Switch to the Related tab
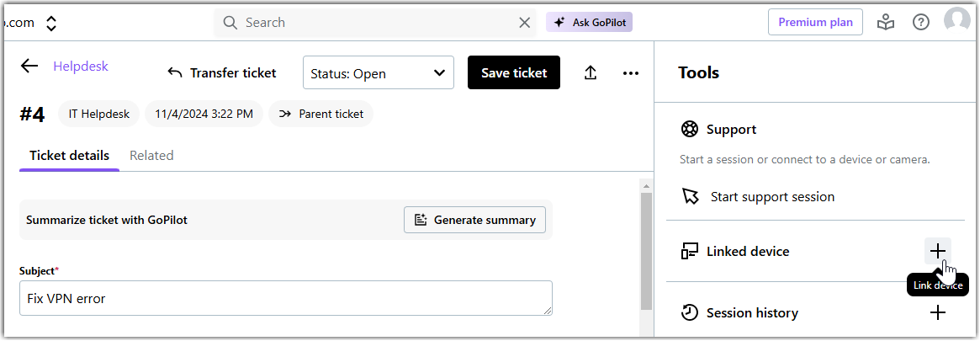The image size is (980, 341). coord(151,156)
